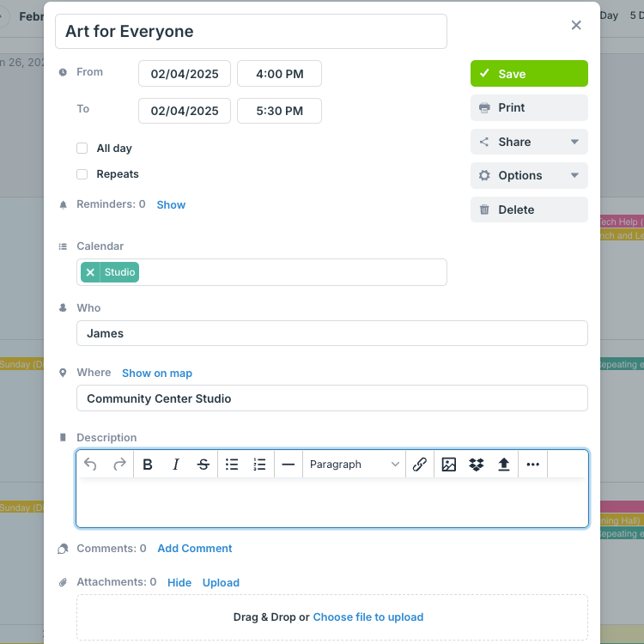Focus the description text area
Image resolution: width=644 pixels, height=644 pixels.
[331, 502]
